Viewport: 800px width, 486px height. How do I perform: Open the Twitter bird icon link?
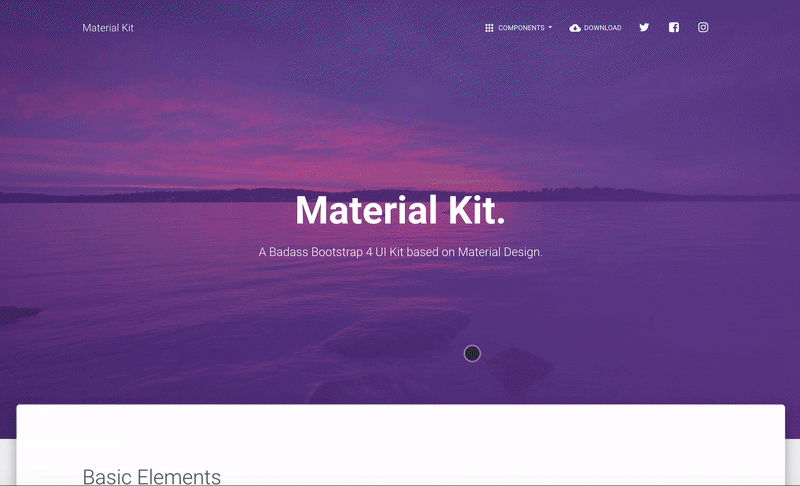click(x=644, y=28)
